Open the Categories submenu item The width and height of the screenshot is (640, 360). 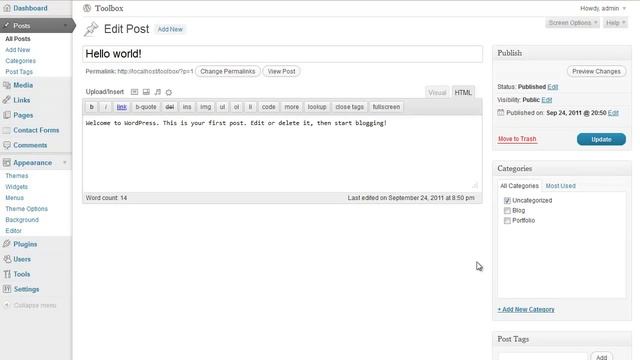coord(20,61)
